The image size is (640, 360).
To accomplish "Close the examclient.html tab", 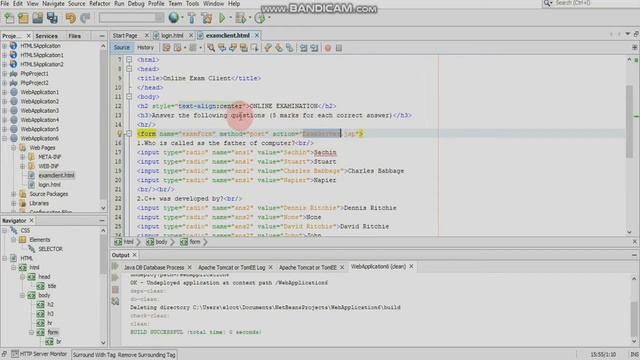I will tap(257, 36).
